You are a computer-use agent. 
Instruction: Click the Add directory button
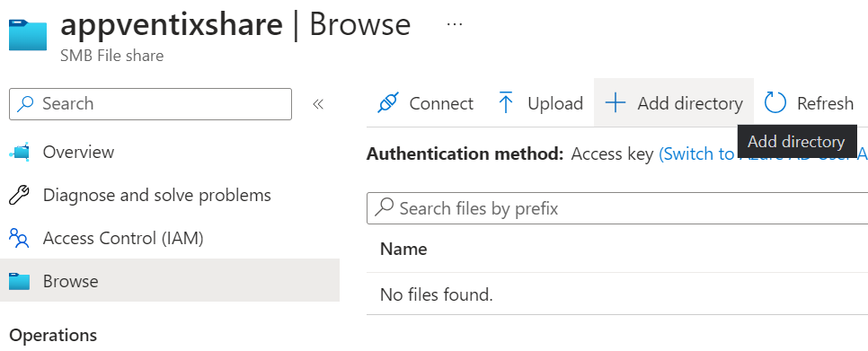pyautogui.click(x=674, y=103)
